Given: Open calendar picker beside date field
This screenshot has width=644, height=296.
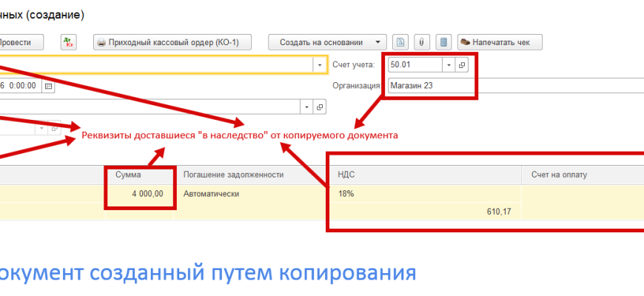Looking at the screenshot, I should (x=49, y=86).
